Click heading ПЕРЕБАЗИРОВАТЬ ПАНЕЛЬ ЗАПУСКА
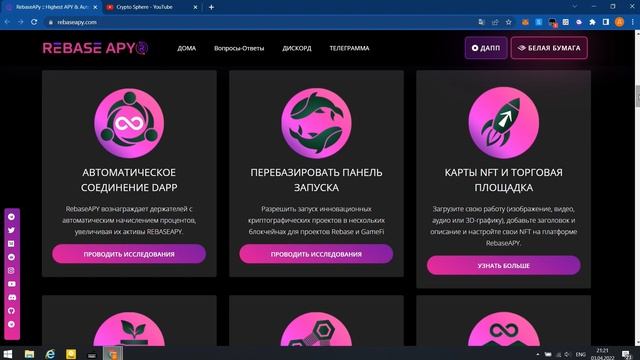This screenshot has height=360, width=640. click(x=316, y=180)
